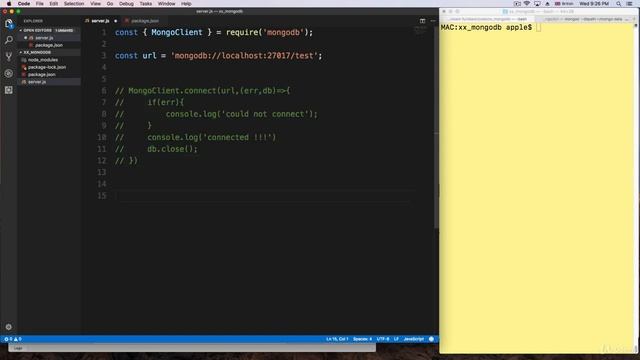Click the Spaces: 4 indentation setting
The image size is (640, 360).
coord(362,339)
